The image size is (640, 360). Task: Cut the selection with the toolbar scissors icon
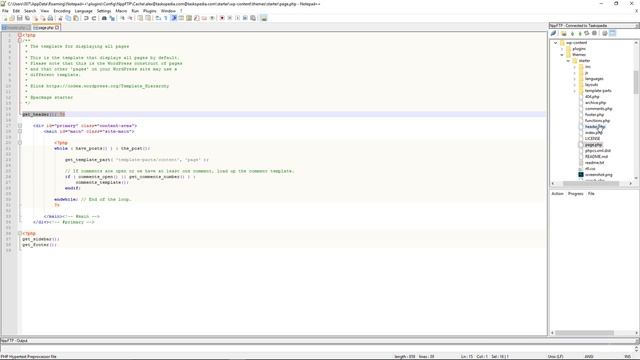[60, 18]
